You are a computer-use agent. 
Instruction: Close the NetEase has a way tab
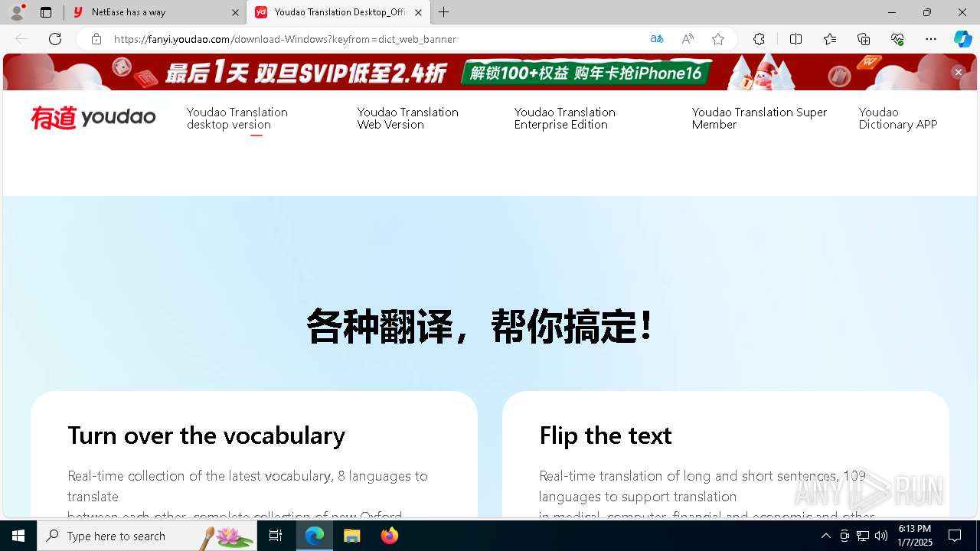(235, 12)
